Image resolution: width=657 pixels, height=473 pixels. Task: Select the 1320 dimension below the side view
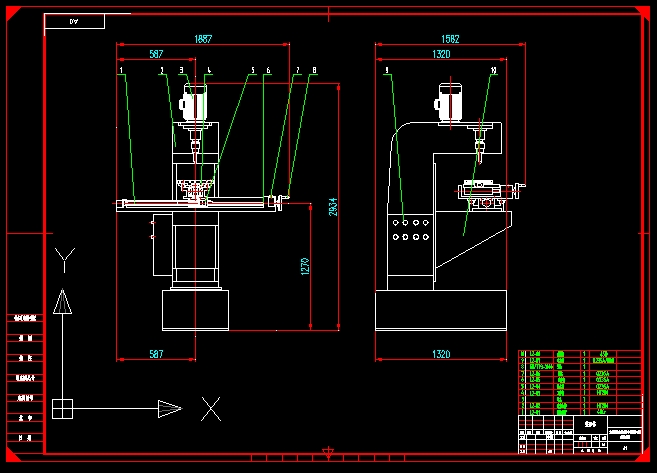441,354
